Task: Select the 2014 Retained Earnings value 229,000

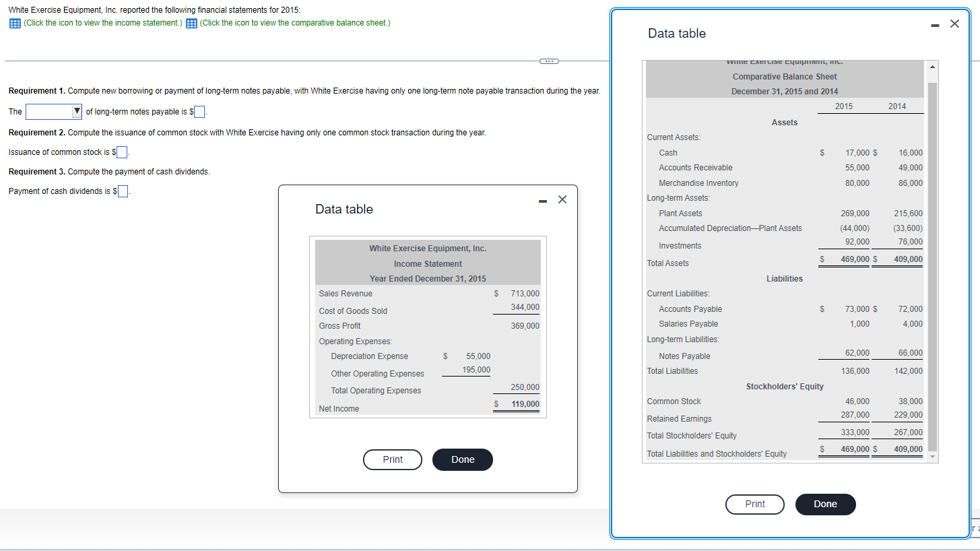Action: pos(909,415)
